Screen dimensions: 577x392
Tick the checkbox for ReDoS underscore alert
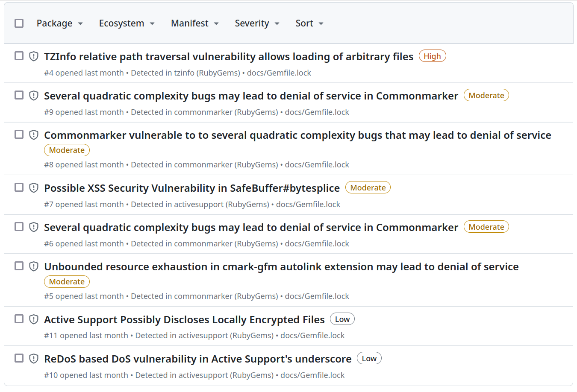pyautogui.click(x=19, y=358)
